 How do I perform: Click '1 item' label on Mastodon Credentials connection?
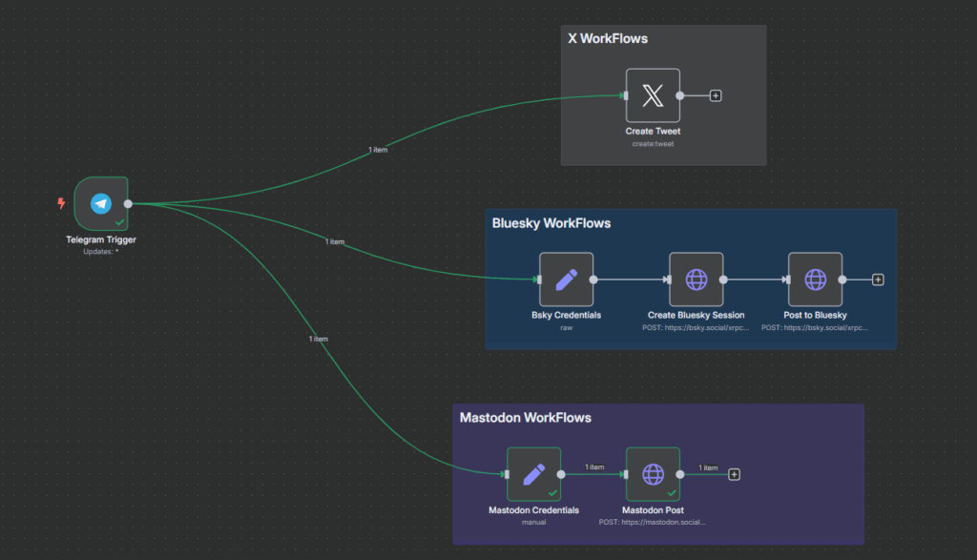[x=319, y=339]
